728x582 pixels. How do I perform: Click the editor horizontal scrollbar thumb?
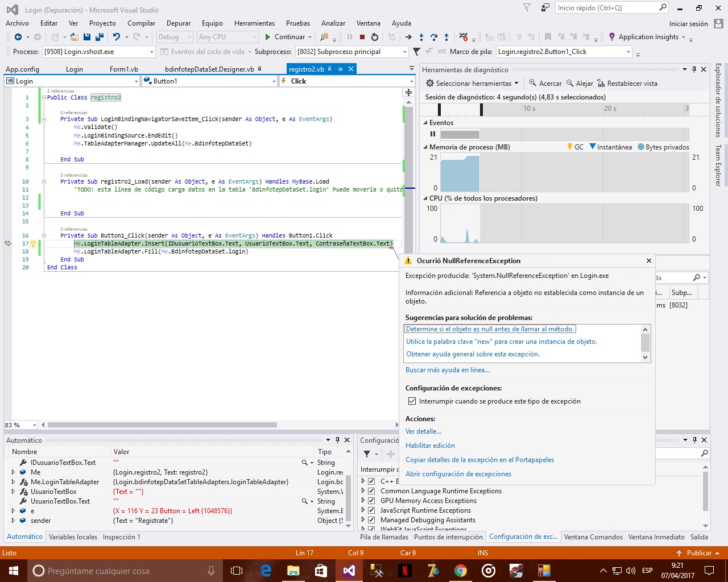[x=162, y=425]
